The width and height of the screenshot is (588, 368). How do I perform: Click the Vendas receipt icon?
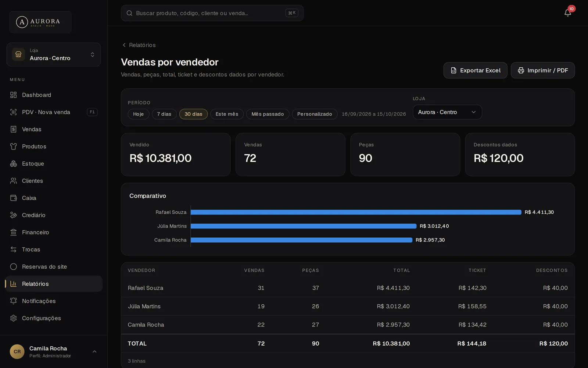click(x=14, y=129)
